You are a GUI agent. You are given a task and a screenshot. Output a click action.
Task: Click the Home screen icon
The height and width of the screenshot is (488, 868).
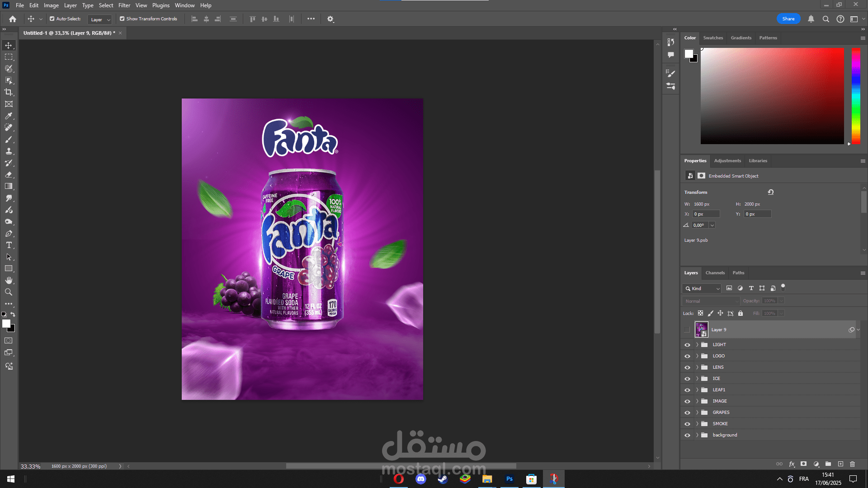click(13, 19)
